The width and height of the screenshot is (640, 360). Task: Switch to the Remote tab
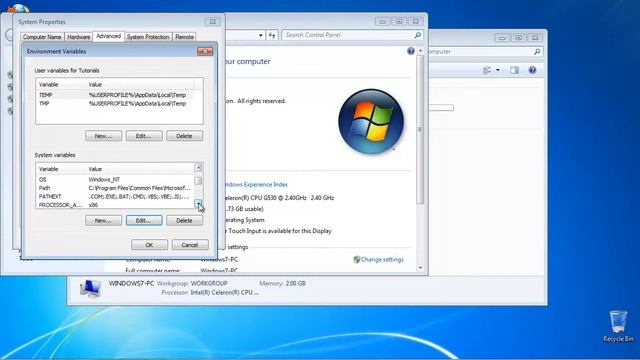pos(184,37)
